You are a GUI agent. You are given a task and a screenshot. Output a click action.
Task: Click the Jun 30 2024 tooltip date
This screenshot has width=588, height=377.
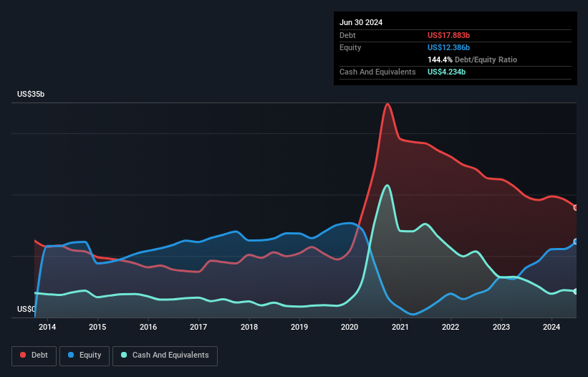(361, 22)
